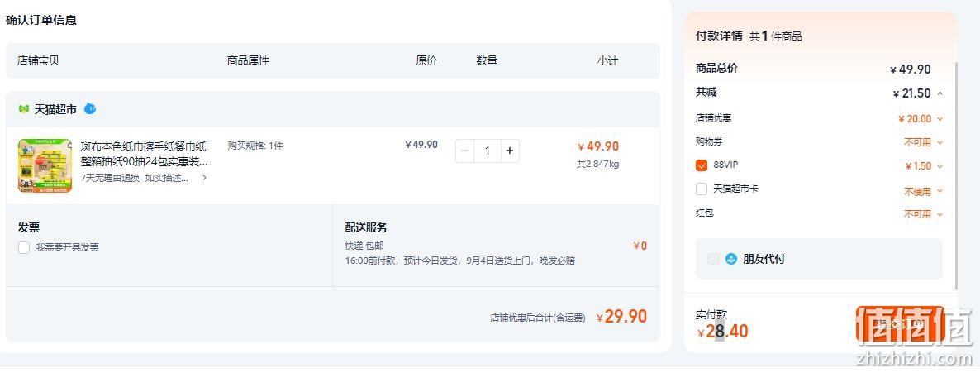This screenshot has height=373, width=980.
Task: Open the 红包 不可用 dropdown
Action: pyautogui.click(x=923, y=214)
